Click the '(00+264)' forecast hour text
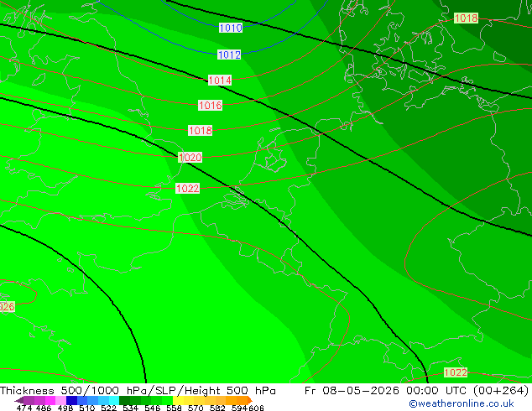 pyautogui.click(x=501, y=391)
